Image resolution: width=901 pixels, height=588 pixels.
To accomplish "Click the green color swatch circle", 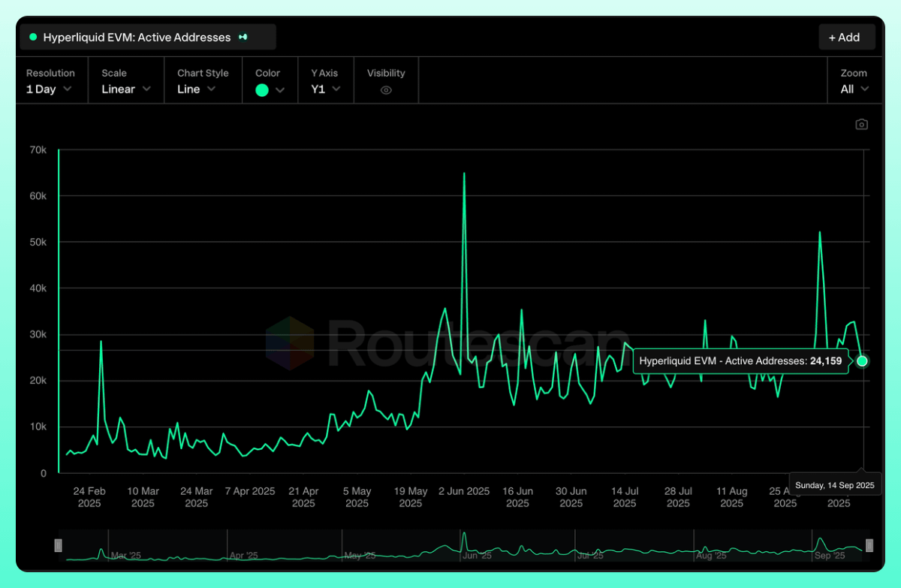I will click(x=262, y=90).
